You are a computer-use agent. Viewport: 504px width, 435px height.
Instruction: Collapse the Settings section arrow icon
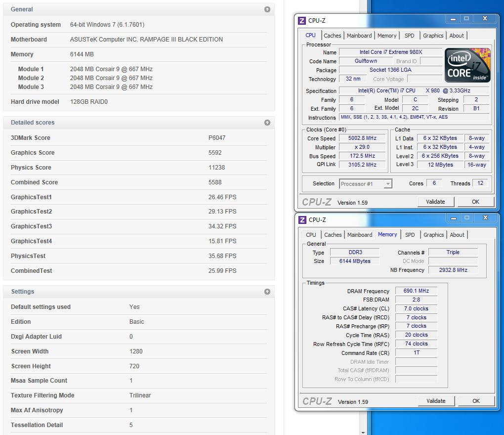(267, 292)
